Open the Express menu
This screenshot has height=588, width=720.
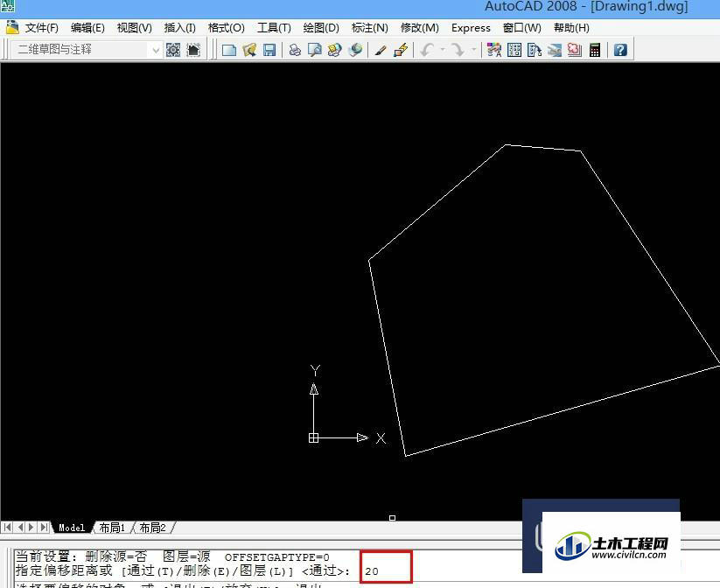[471, 28]
